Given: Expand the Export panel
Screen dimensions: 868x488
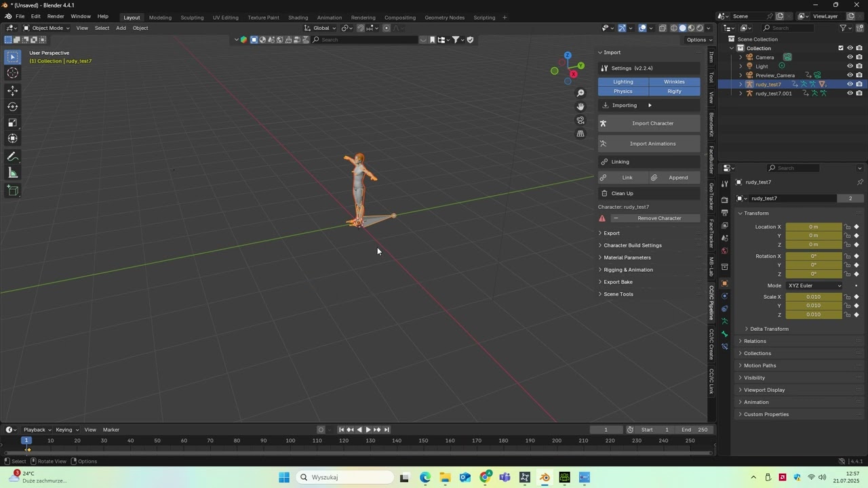Looking at the screenshot, I should [612, 233].
